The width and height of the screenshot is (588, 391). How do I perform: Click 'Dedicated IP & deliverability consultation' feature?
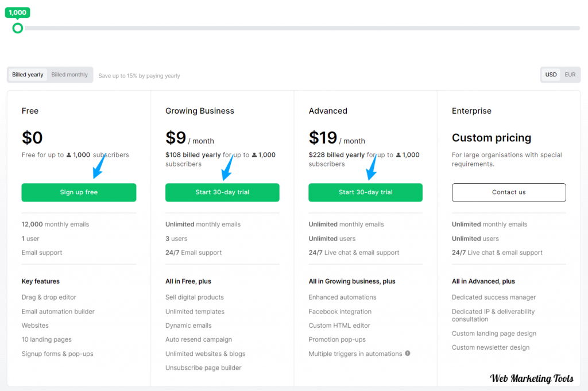point(493,315)
